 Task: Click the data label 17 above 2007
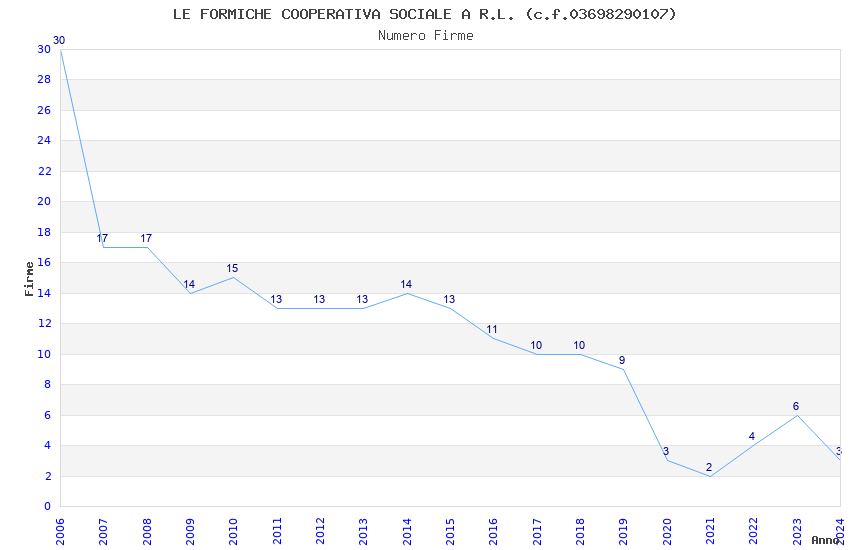(x=102, y=238)
